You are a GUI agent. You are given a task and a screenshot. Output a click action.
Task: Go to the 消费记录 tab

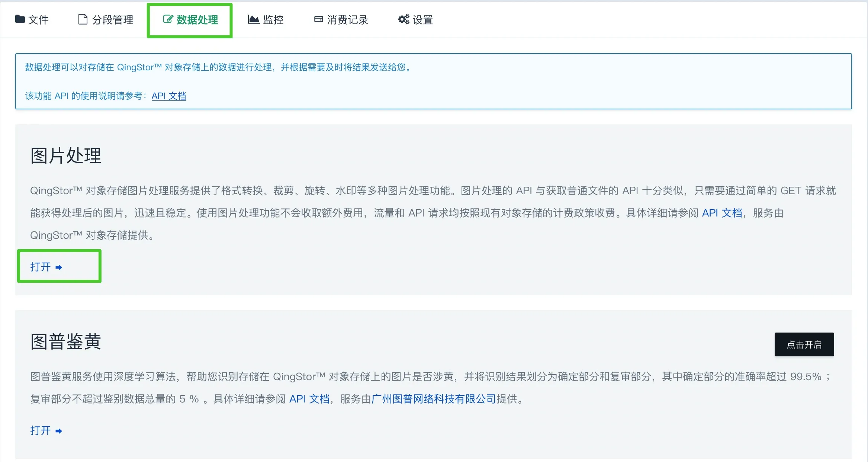click(x=347, y=20)
